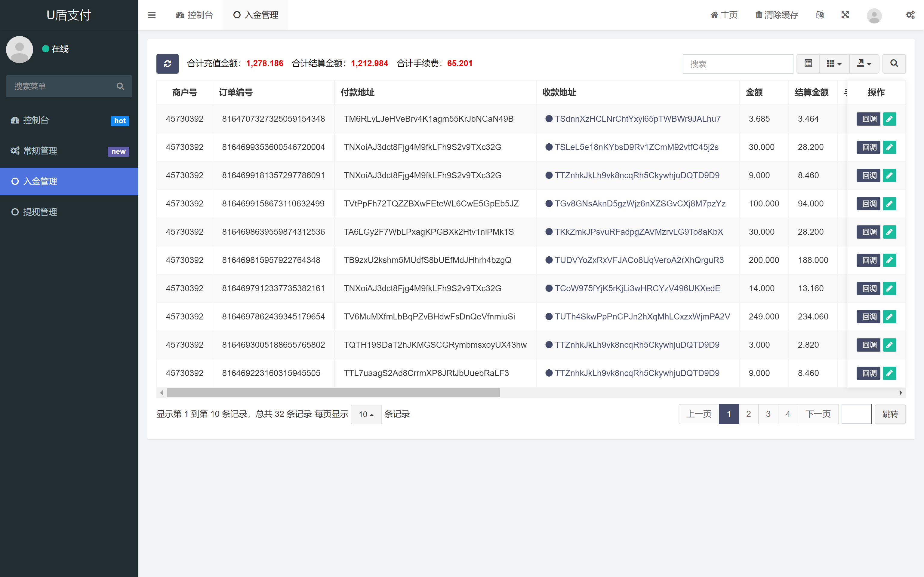Viewport: 924px width, 577px height.
Task: Open settings gears icon in top right
Action: (x=910, y=15)
